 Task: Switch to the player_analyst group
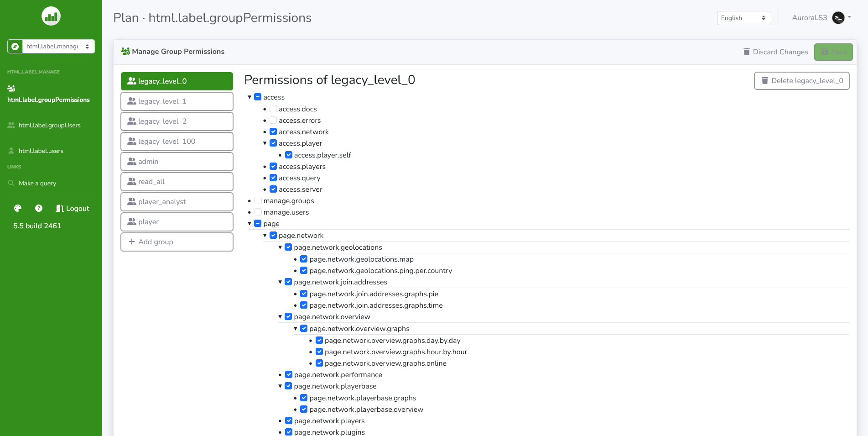(x=177, y=201)
